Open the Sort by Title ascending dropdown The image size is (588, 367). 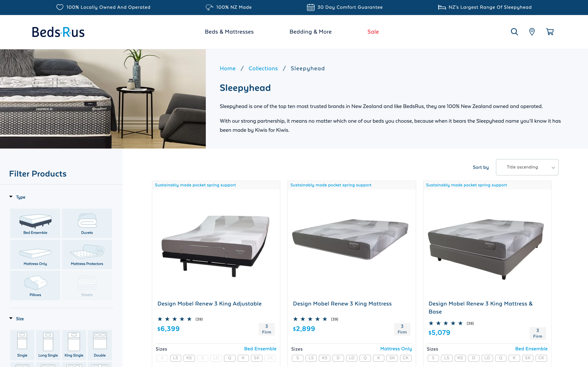[x=527, y=167]
